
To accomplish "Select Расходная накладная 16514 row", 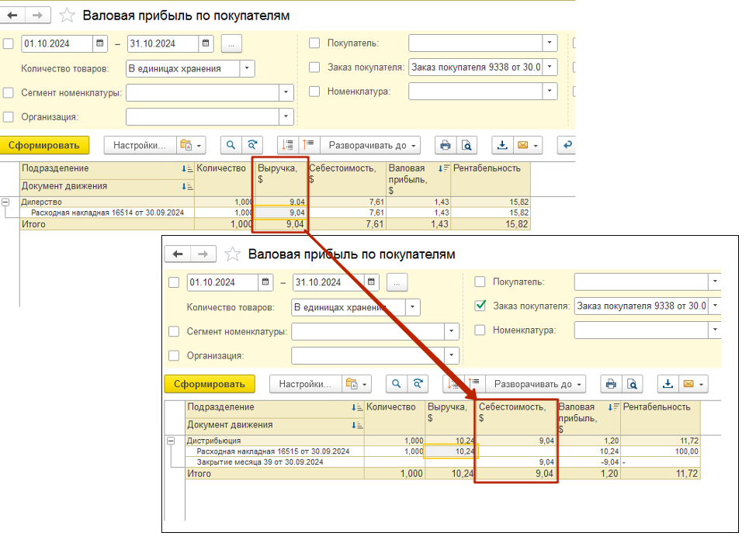I will [107, 213].
